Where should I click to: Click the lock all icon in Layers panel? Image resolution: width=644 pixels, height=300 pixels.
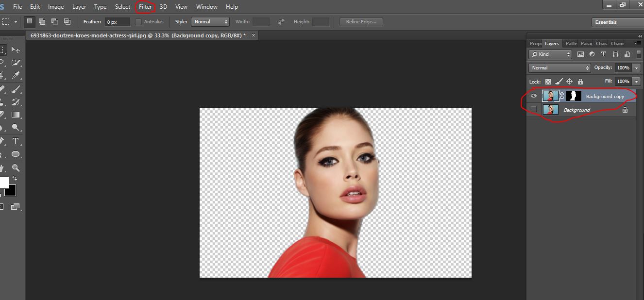point(580,82)
